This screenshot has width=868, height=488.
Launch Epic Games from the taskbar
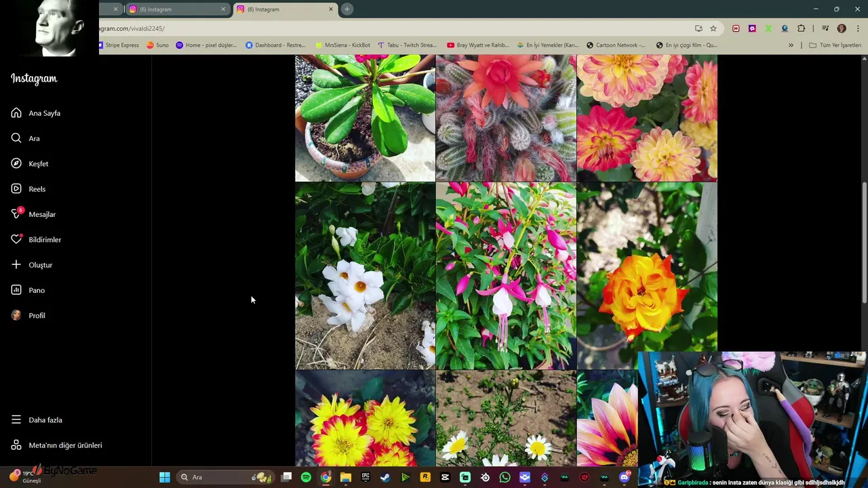366,477
